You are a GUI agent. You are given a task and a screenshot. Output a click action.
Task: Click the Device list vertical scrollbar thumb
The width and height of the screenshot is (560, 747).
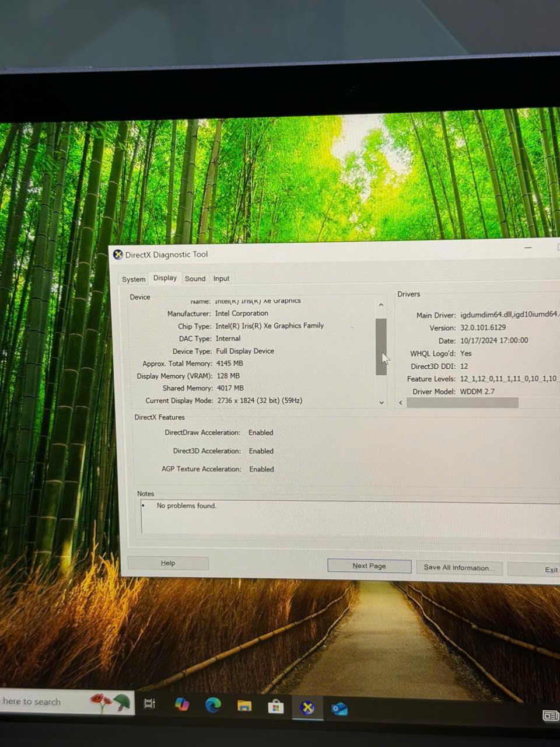click(x=381, y=347)
